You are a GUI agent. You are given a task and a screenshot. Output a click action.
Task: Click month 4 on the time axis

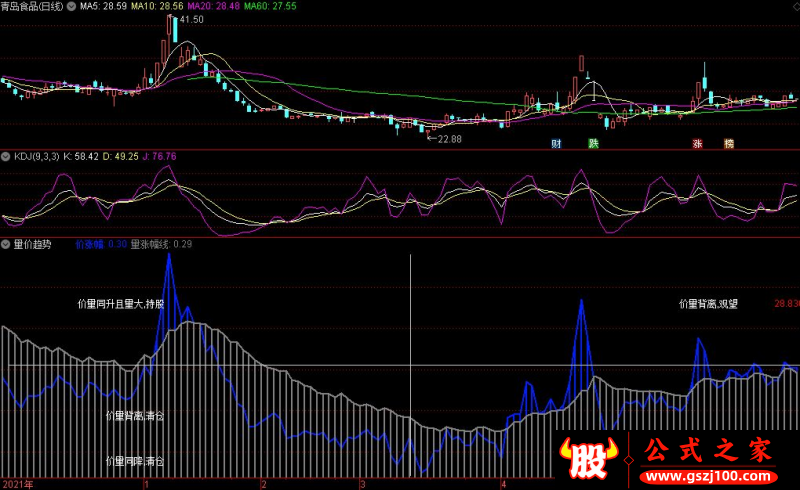point(503,484)
